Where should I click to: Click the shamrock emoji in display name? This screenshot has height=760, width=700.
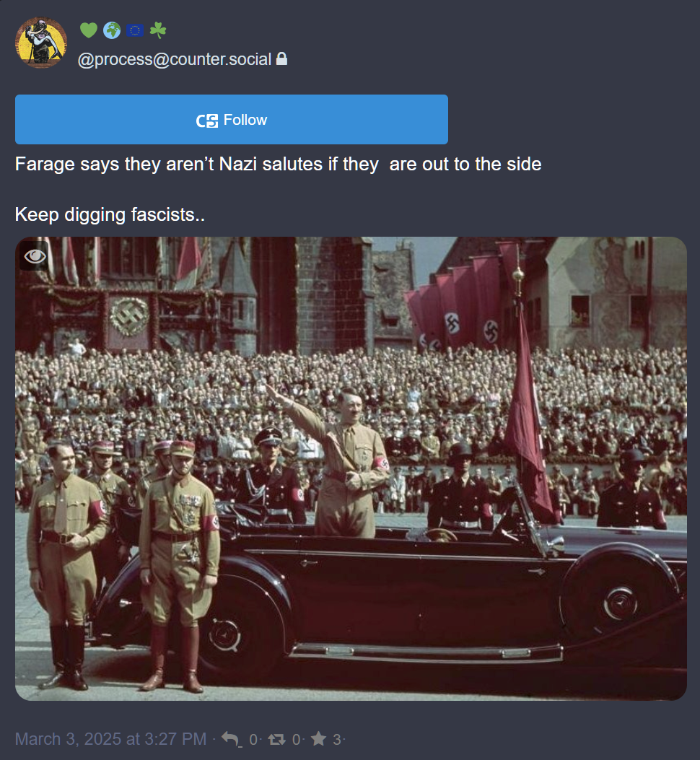point(157,30)
